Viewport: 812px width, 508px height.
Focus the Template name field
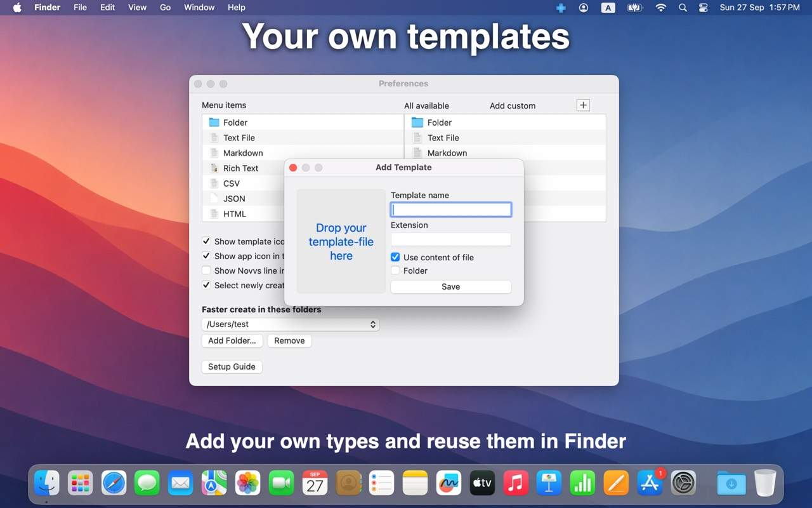tap(451, 210)
